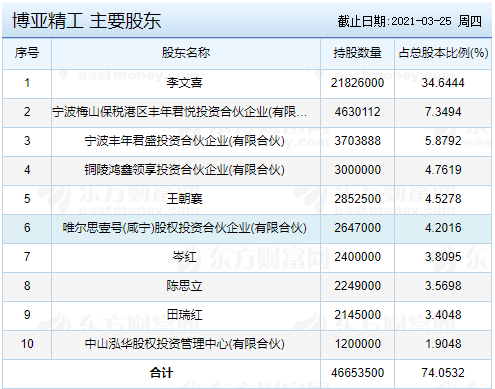Select shareholder name 田瑞红

pyautogui.click(x=184, y=315)
